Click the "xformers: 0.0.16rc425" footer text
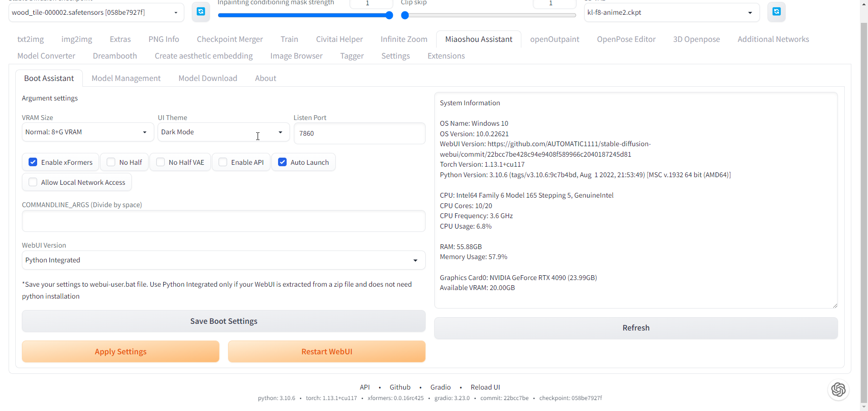The width and height of the screenshot is (868, 411). click(x=396, y=398)
